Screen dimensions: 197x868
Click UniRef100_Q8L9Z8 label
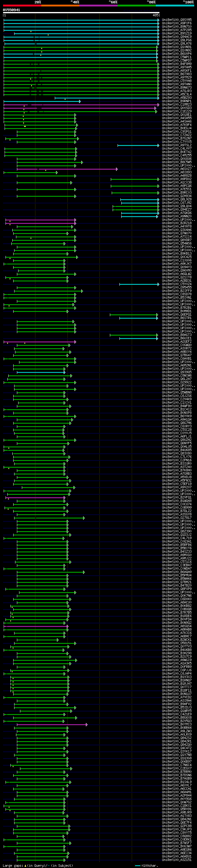tap(177, 199)
